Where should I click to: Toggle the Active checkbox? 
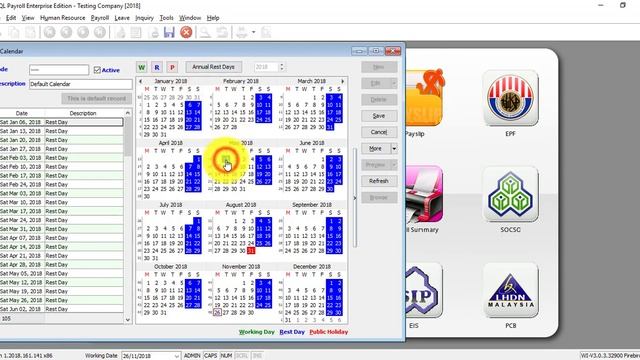(x=97, y=70)
